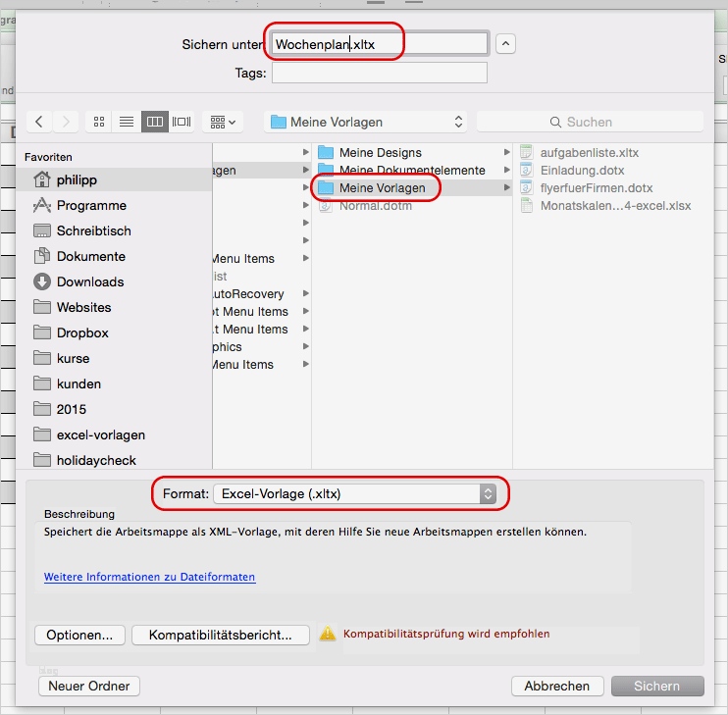Viewport: 728px width, 715px height.
Task: Select the Meine Vorlagen folder
Action: point(412,187)
